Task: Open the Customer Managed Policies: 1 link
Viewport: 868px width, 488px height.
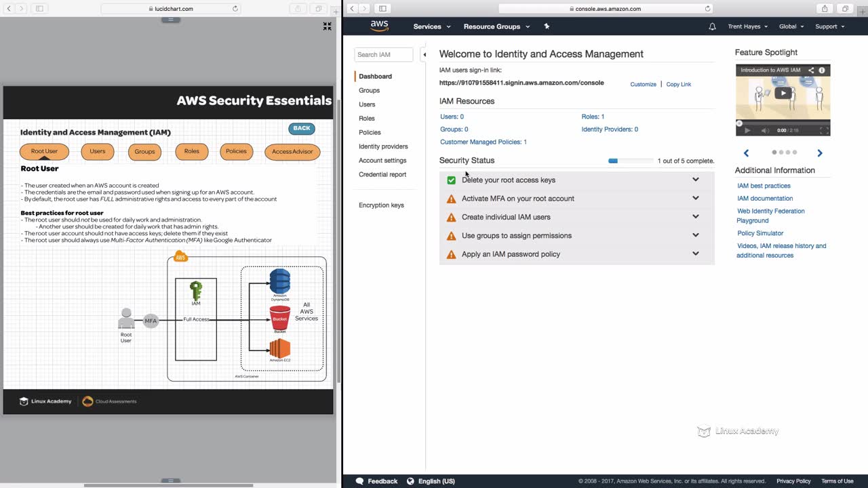Action: [x=484, y=142]
